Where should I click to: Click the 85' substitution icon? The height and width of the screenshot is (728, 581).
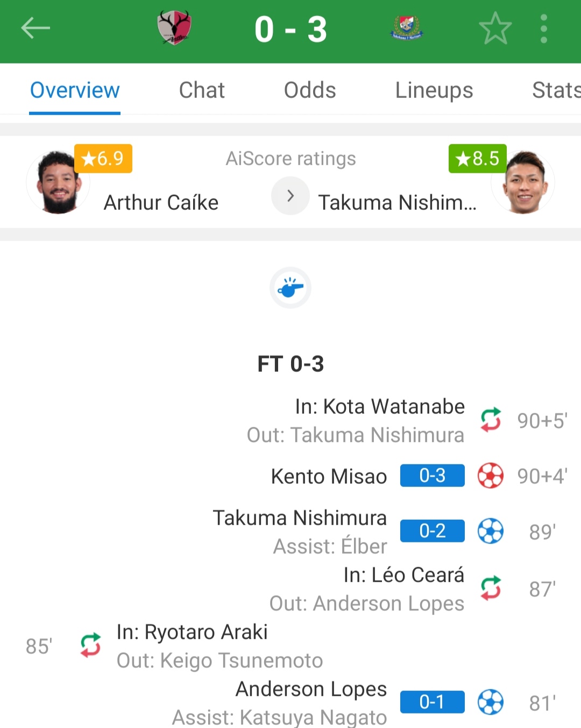[x=90, y=645]
